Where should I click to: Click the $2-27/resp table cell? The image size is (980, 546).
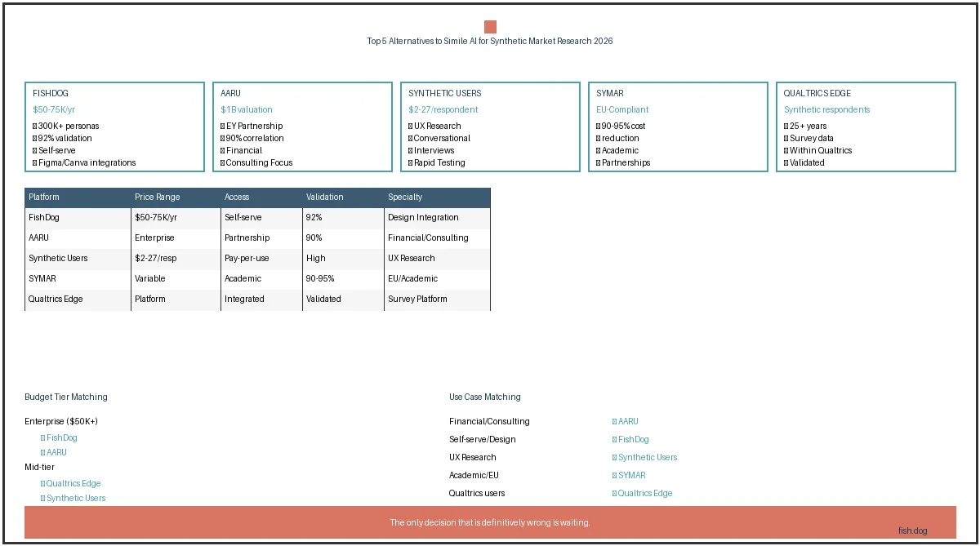click(176, 259)
